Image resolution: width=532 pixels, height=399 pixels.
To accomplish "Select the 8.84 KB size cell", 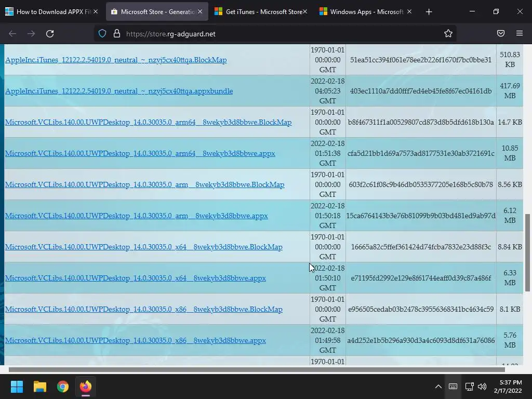I will click(x=510, y=247).
